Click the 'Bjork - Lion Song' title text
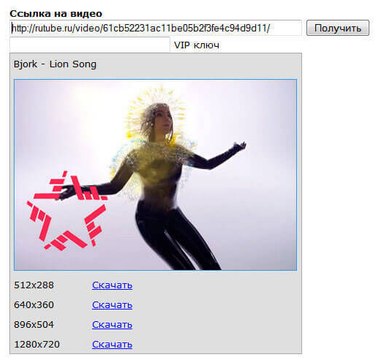The width and height of the screenshot is (379, 360). 55,64
